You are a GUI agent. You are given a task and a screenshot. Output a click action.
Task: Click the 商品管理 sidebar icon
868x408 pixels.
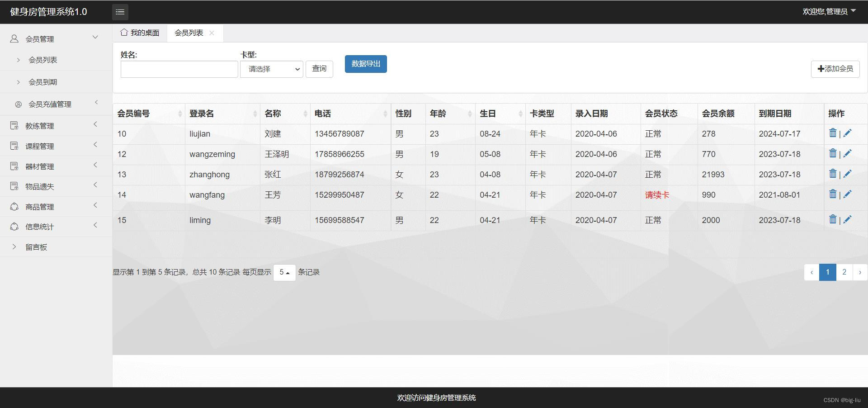point(14,207)
